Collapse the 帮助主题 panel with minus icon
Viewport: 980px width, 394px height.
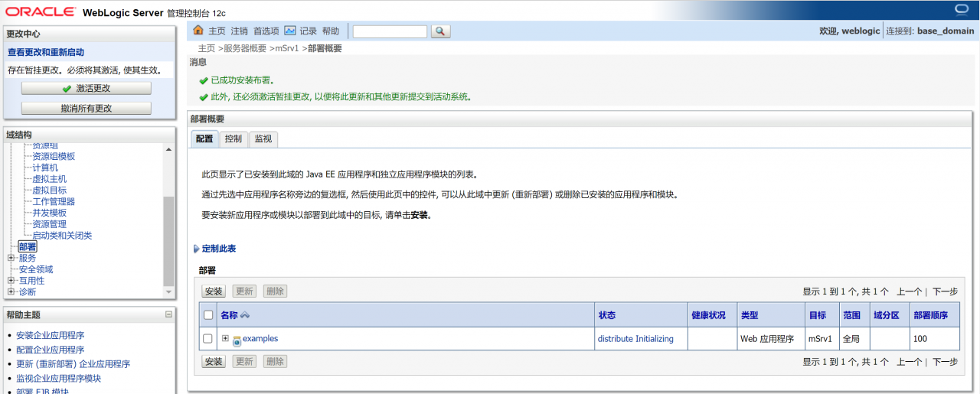(168, 314)
